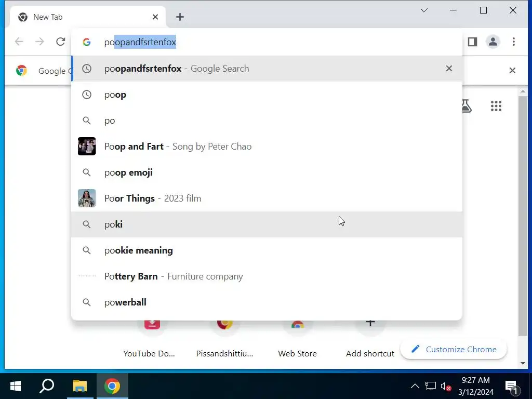
Task: Close the New Tab tab
Action: (x=155, y=17)
